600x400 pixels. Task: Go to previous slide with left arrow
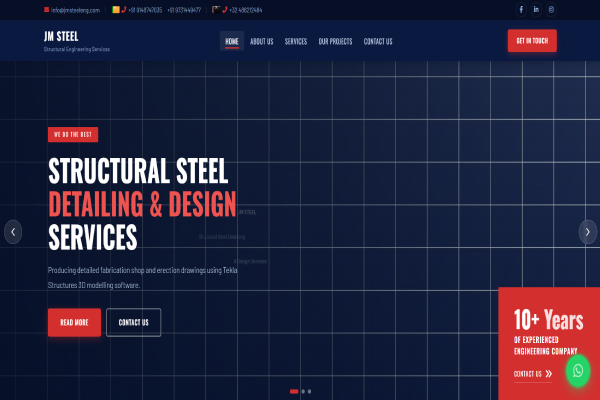[13, 232]
